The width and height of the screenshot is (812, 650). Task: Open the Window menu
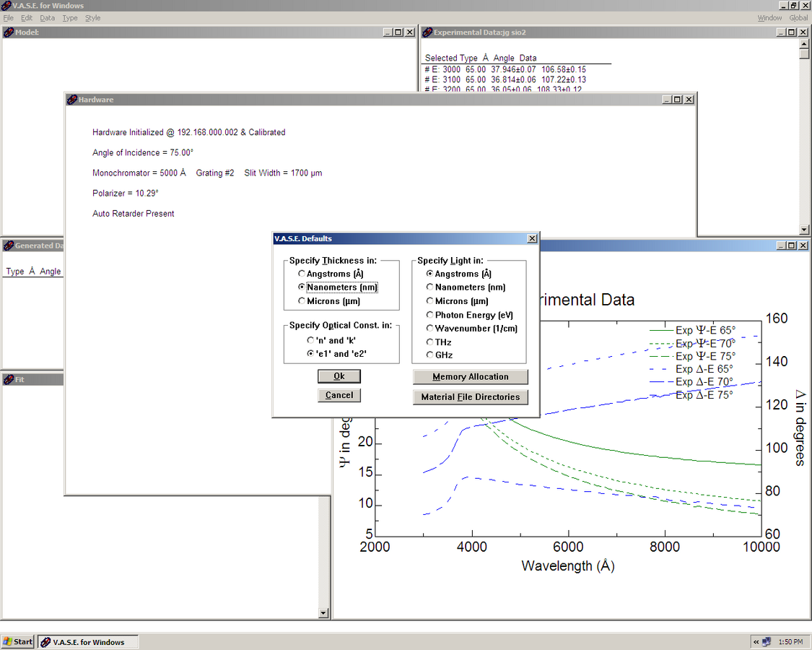(769, 17)
